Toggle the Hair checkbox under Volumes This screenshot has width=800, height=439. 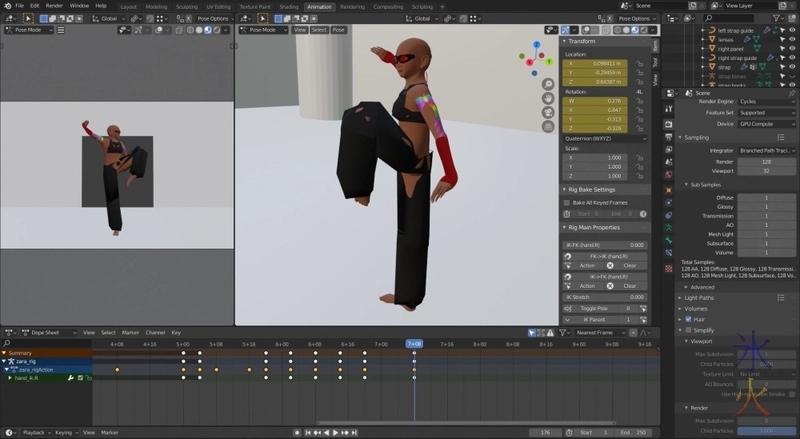coord(687,319)
